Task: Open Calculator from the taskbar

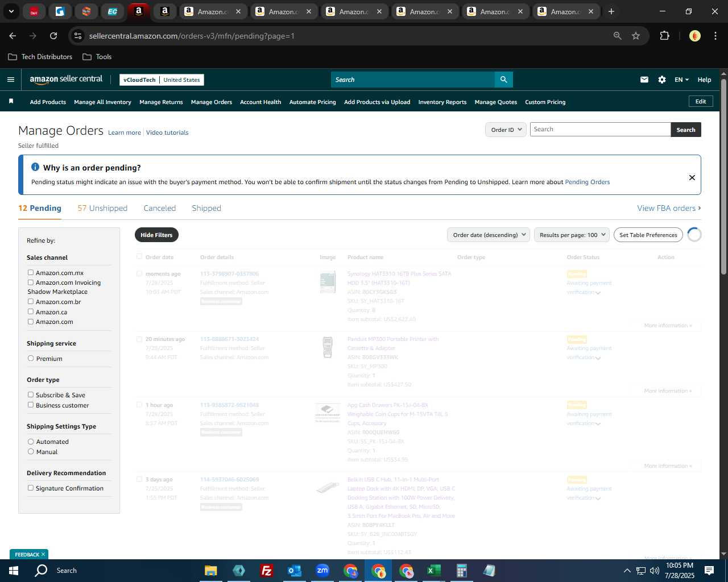Action: (461, 571)
